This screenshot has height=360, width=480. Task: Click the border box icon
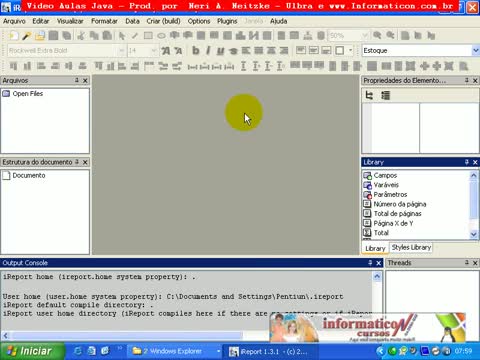tap(339, 51)
